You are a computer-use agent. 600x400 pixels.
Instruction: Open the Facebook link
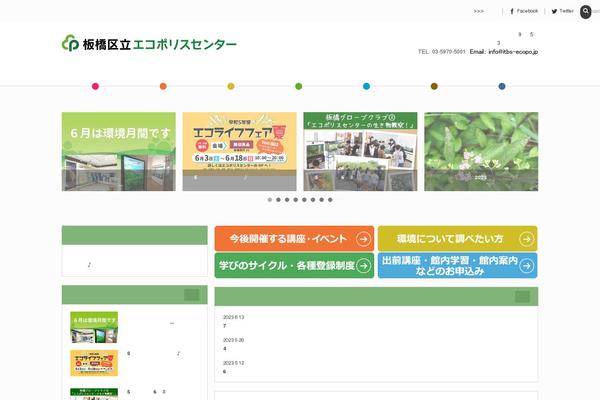click(524, 11)
